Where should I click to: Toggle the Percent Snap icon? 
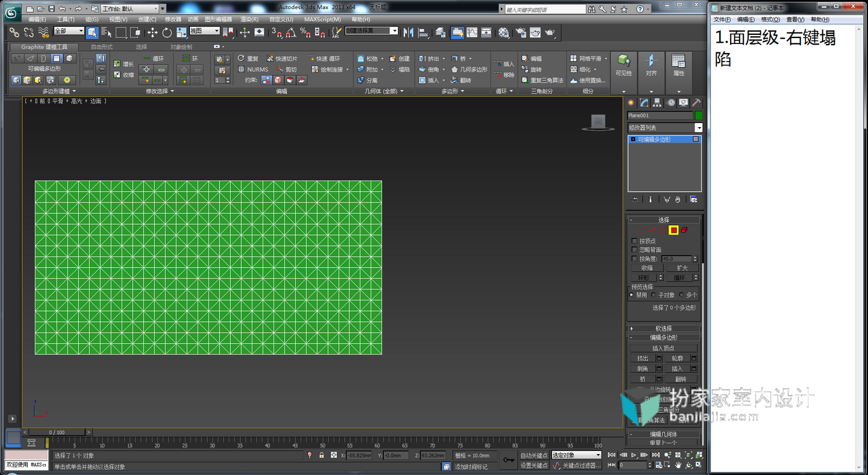306,33
